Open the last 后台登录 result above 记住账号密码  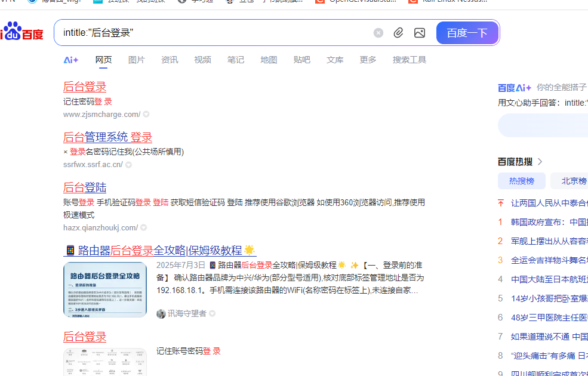85,337
